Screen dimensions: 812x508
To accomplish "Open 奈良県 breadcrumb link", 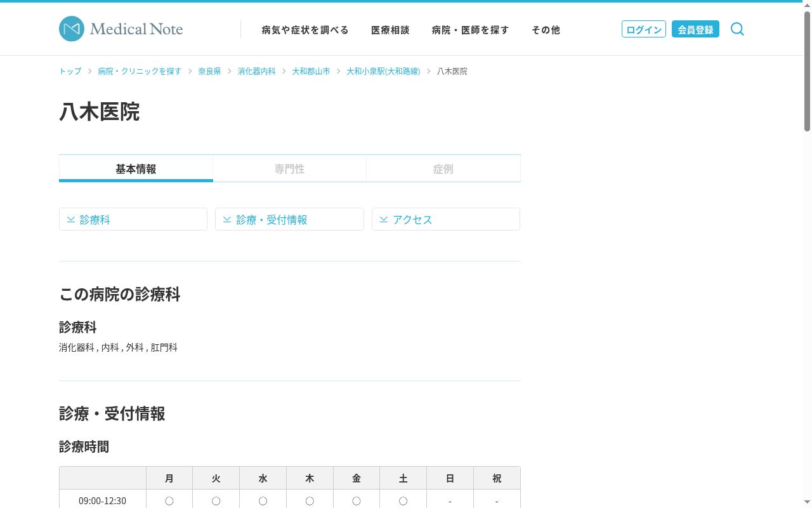I will click(x=209, y=71).
